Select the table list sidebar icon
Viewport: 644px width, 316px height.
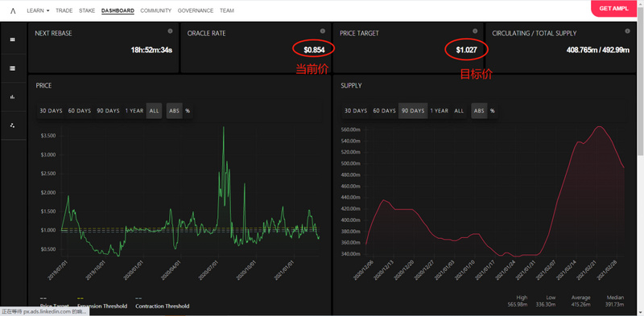(12, 68)
